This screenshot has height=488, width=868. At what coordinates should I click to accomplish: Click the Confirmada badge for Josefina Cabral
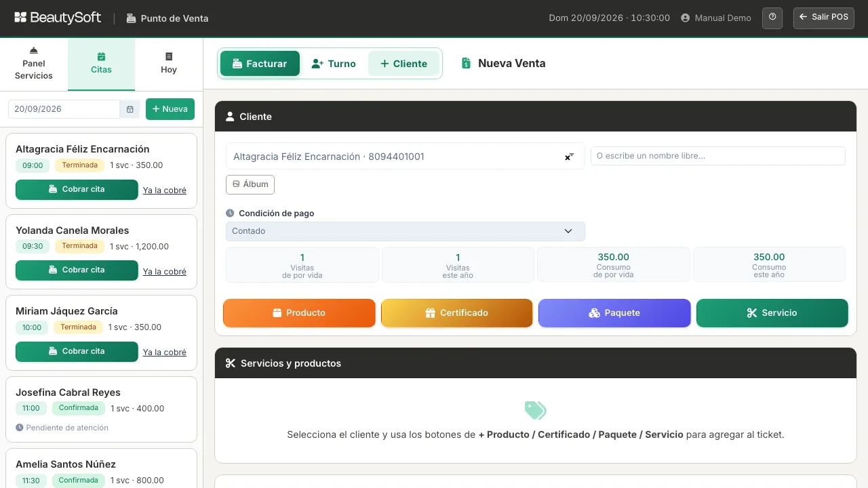coord(79,408)
